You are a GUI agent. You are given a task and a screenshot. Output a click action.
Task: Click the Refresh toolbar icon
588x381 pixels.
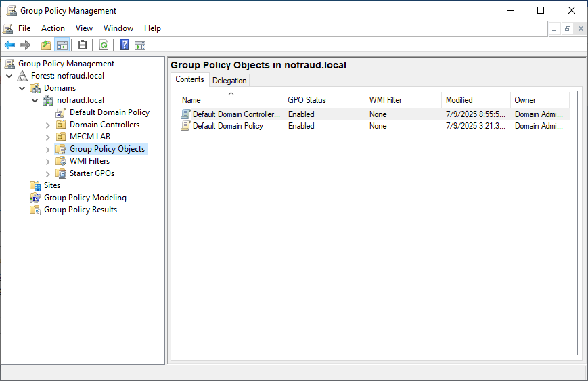click(x=104, y=45)
